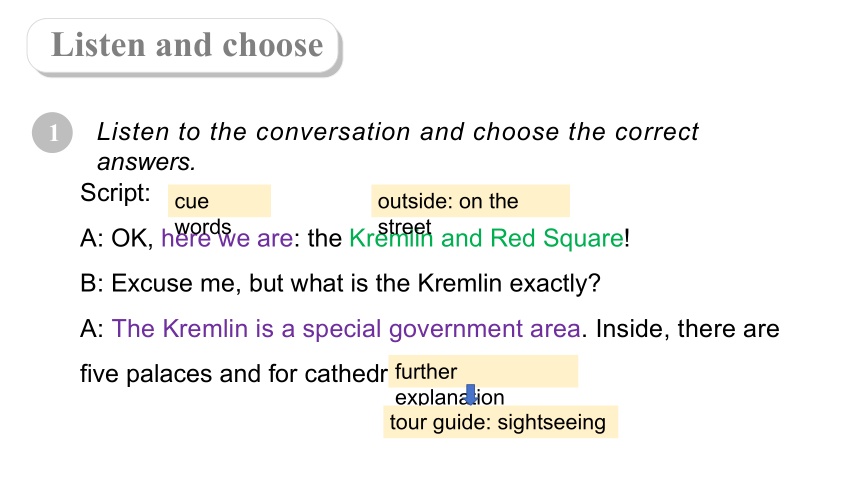
Task: Click the 'A: OK,' speaker label
Action: (117, 239)
